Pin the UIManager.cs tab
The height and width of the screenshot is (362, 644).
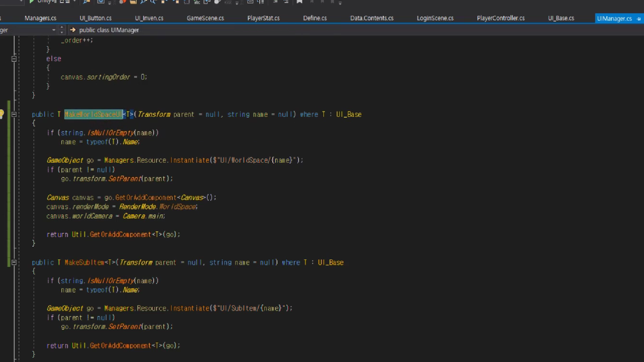click(x=639, y=19)
